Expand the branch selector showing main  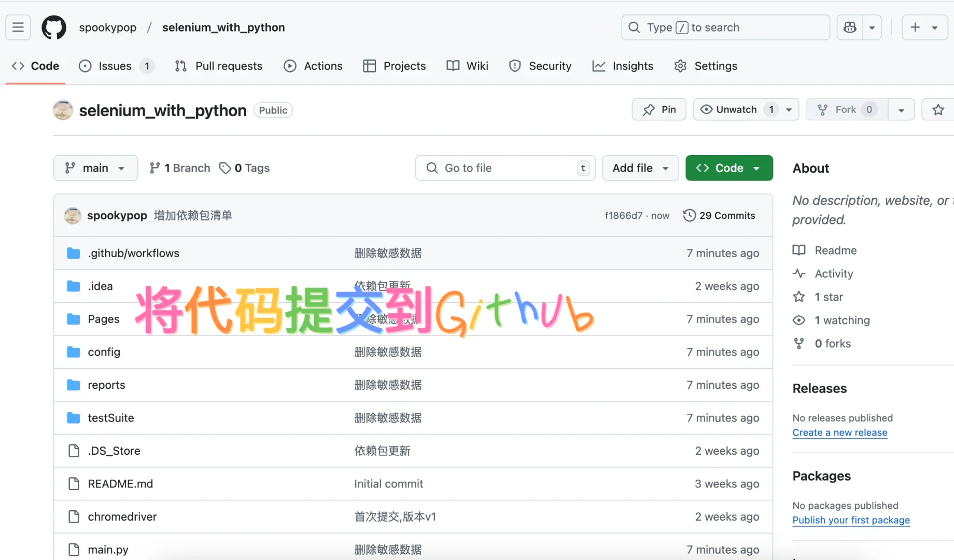click(x=95, y=167)
